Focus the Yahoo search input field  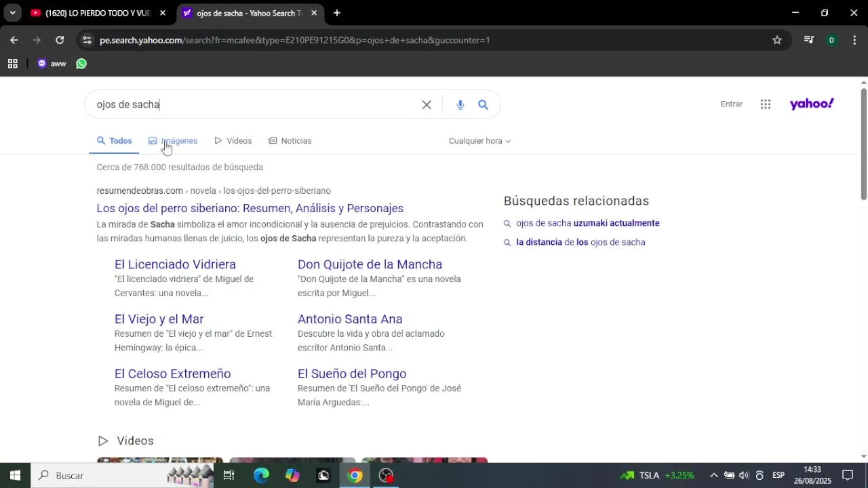[256, 104]
